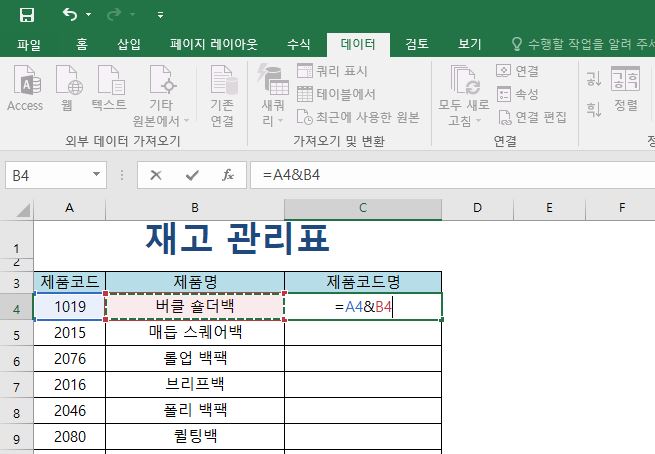Screen dimensions: 655x454
Task: Select column E header
Action: tap(549, 208)
